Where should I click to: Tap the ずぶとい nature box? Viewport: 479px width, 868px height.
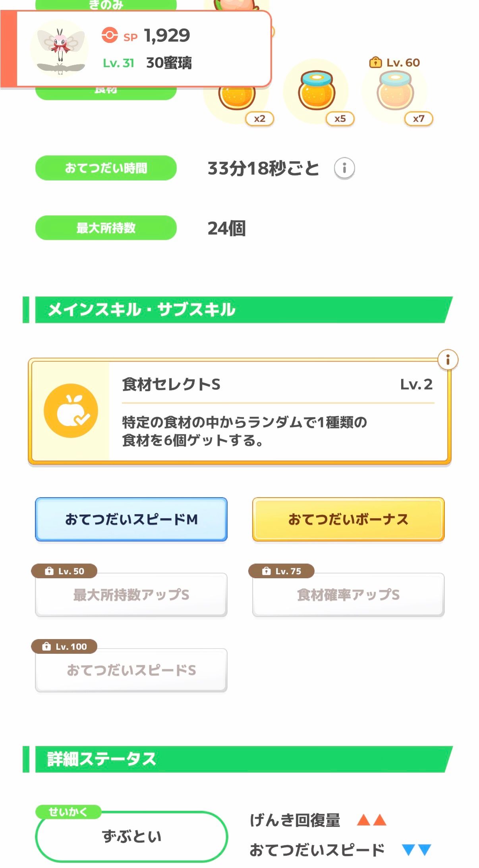[131, 836]
